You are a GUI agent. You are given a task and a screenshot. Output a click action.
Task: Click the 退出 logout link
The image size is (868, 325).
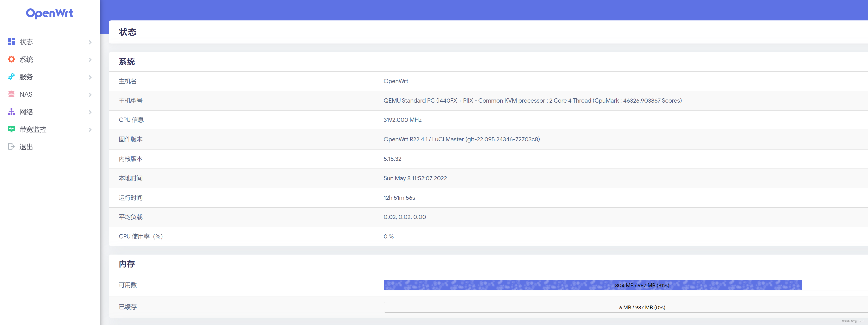pos(26,147)
